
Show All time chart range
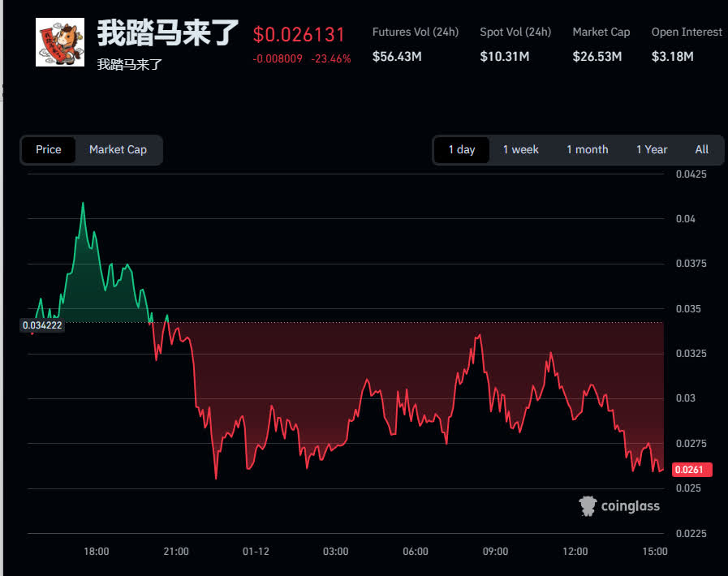(701, 149)
